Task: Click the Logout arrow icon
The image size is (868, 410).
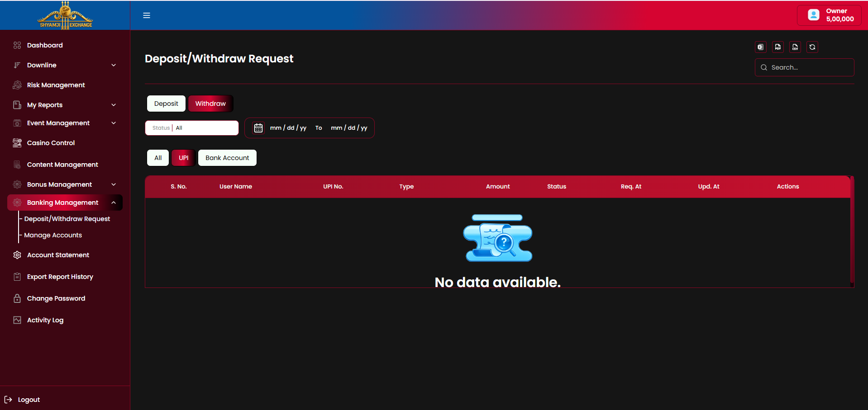Action: (x=8, y=400)
